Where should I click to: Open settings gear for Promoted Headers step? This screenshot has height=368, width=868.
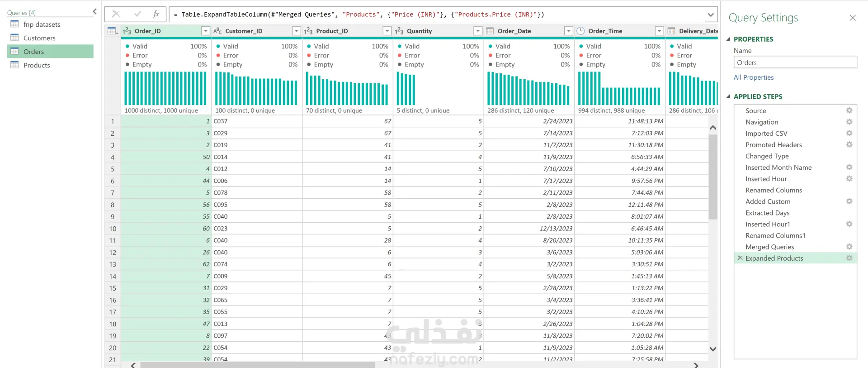(x=849, y=144)
